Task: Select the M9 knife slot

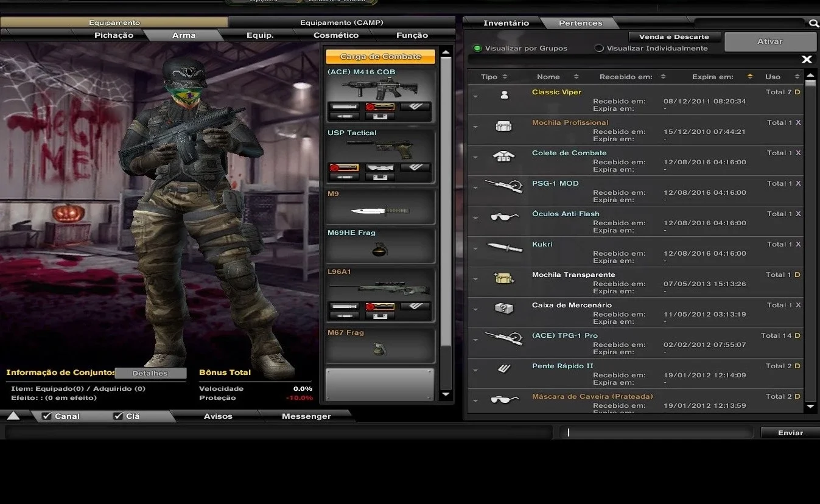Action: tap(381, 206)
